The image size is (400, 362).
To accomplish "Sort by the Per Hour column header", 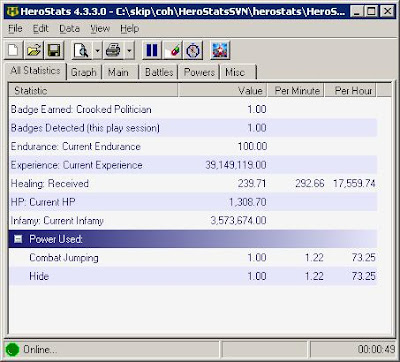I will click(351, 90).
